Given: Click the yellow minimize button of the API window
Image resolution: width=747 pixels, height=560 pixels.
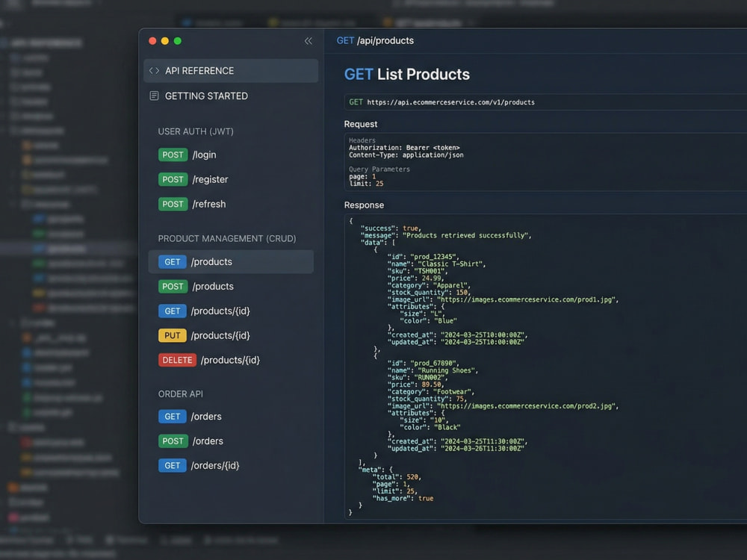Looking at the screenshot, I should [x=165, y=41].
